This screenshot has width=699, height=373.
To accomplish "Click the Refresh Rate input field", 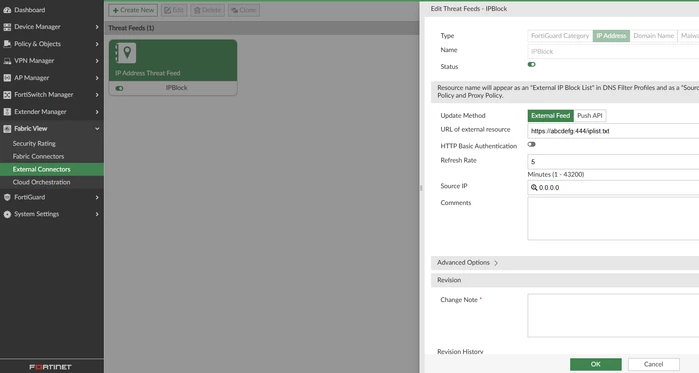I will tap(613, 161).
